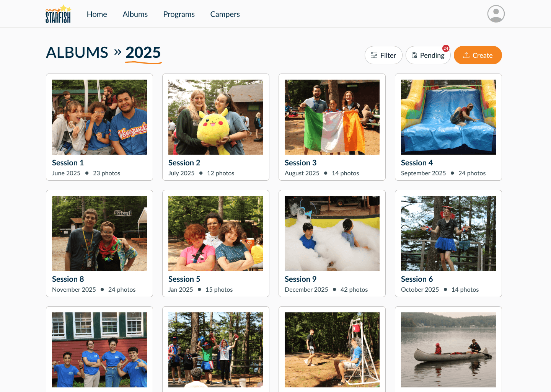
Task: Open the Programs navigation item
Action: click(x=179, y=14)
